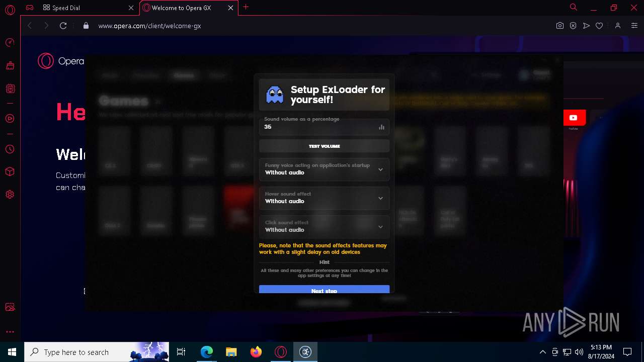Open the Player icon in sidebar
The height and width of the screenshot is (362, 644).
point(10,119)
